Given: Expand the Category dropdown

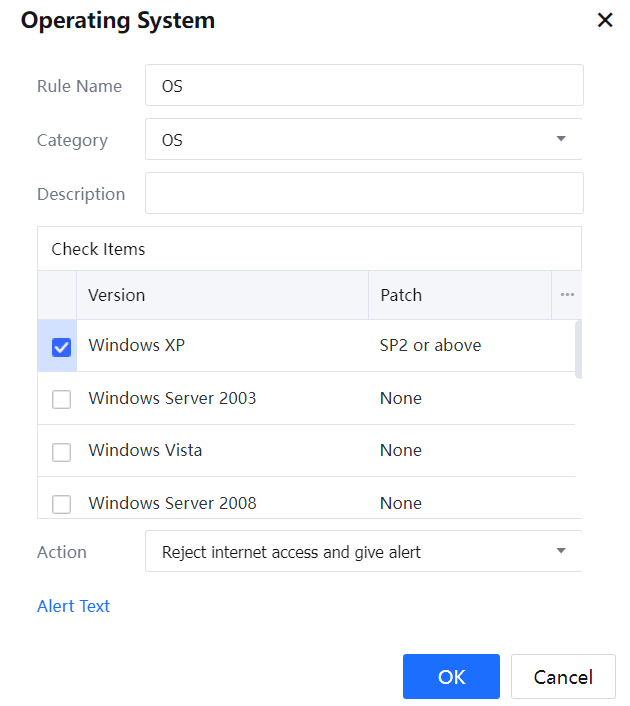Looking at the screenshot, I should 561,140.
